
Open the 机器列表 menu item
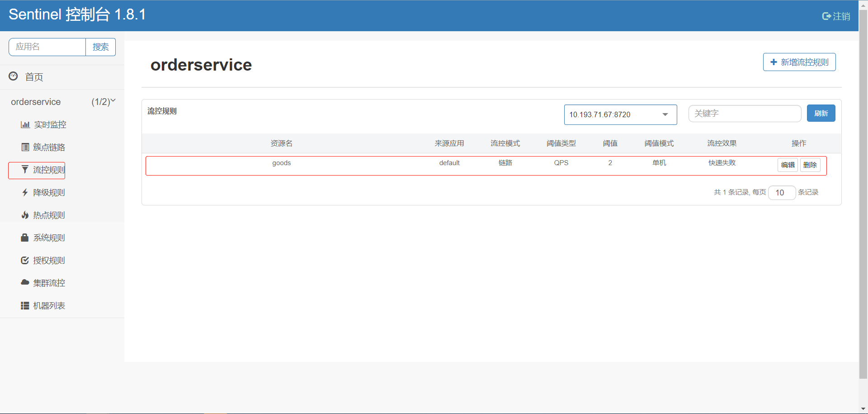click(x=49, y=306)
